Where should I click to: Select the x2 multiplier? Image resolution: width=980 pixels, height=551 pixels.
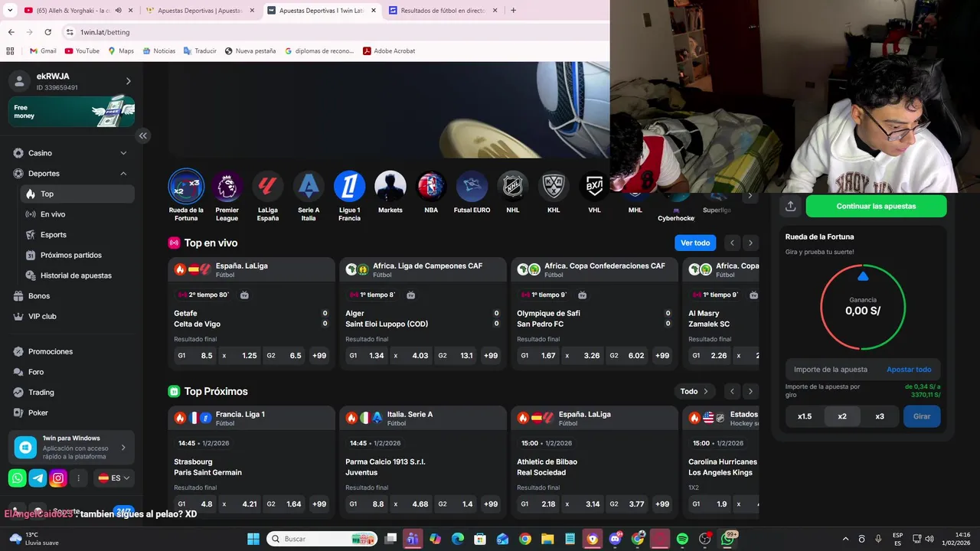pos(842,416)
